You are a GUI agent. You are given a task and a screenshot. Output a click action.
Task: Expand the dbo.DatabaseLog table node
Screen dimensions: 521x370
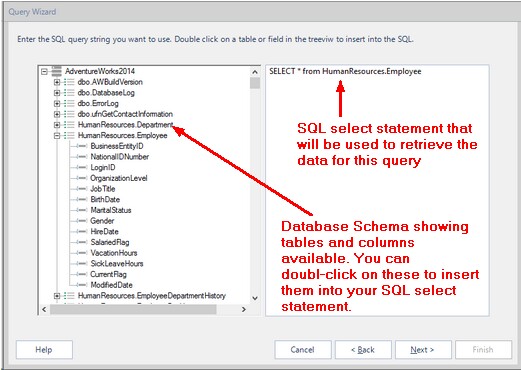[x=57, y=93]
